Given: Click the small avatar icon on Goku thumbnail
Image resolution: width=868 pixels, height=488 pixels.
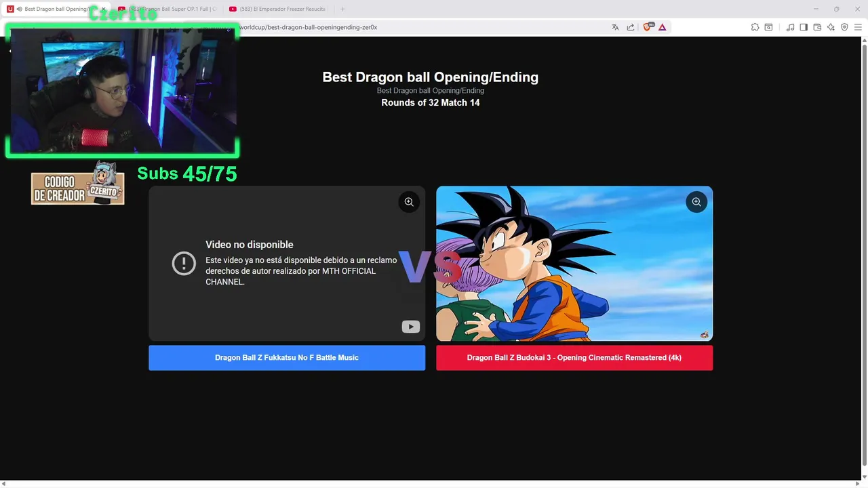Looking at the screenshot, I should click(705, 335).
